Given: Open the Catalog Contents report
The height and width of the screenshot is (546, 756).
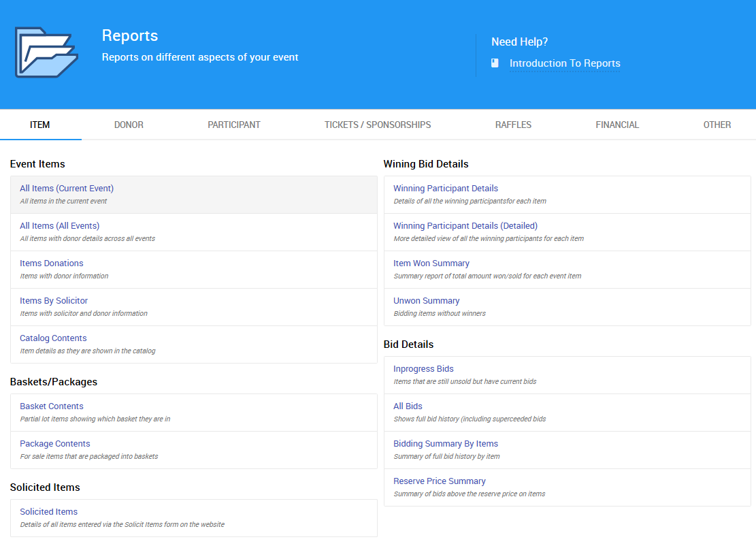Looking at the screenshot, I should [x=53, y=338].
